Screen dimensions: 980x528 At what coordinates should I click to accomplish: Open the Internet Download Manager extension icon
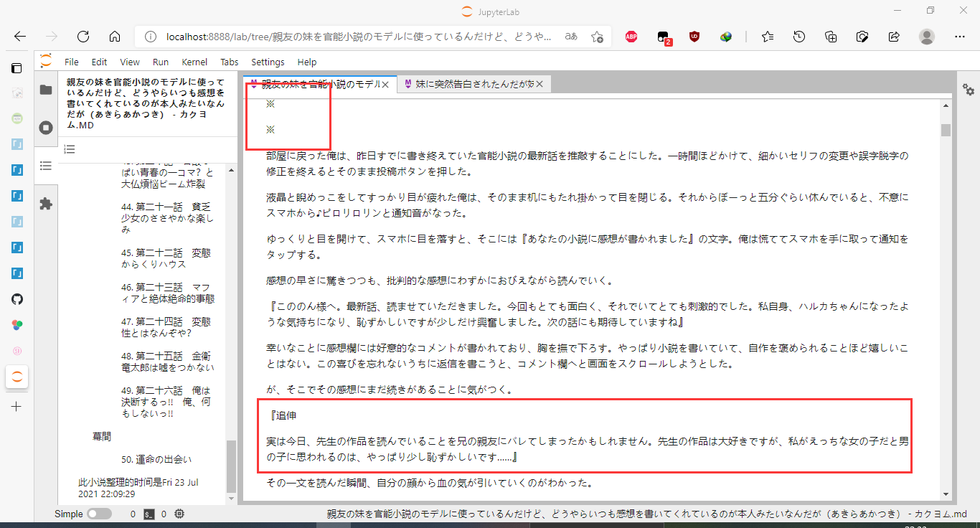click(x=726, y=37)
